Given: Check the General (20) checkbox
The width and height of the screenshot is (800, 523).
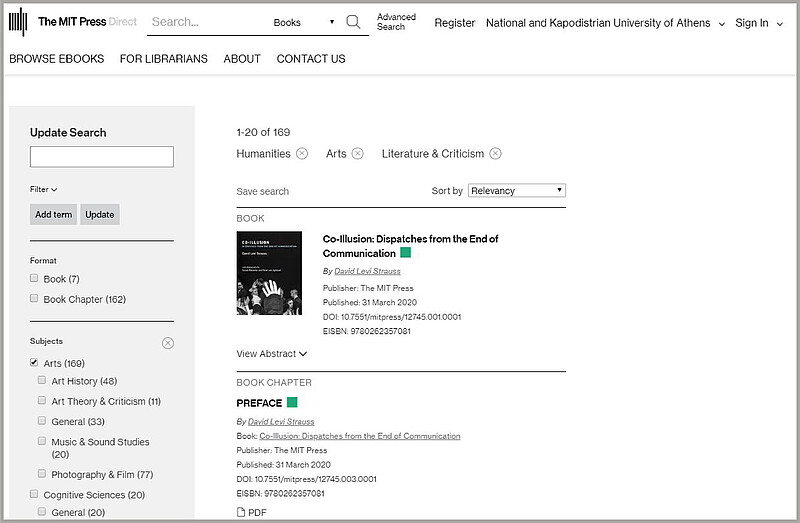Looking at the screenshot, I should click(x=42, y=511).
